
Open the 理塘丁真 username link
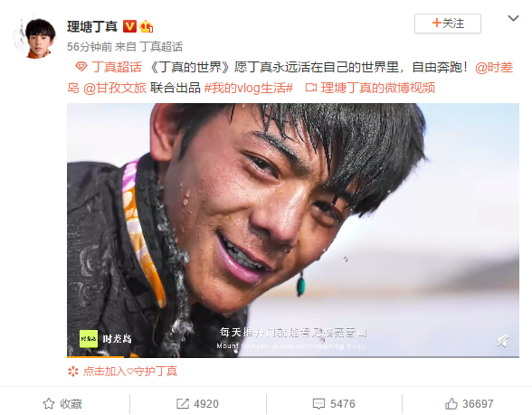92,26
